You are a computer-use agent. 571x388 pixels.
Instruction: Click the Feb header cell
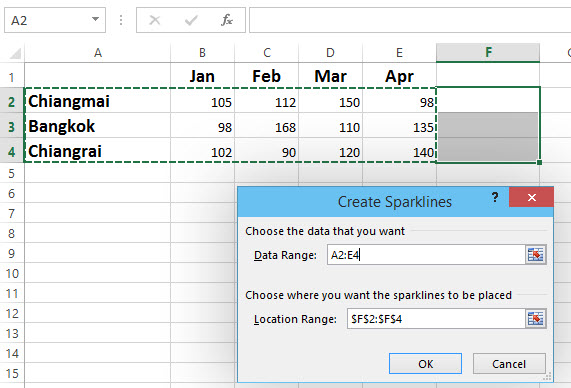pyautogui.click(x=267, y=76)
